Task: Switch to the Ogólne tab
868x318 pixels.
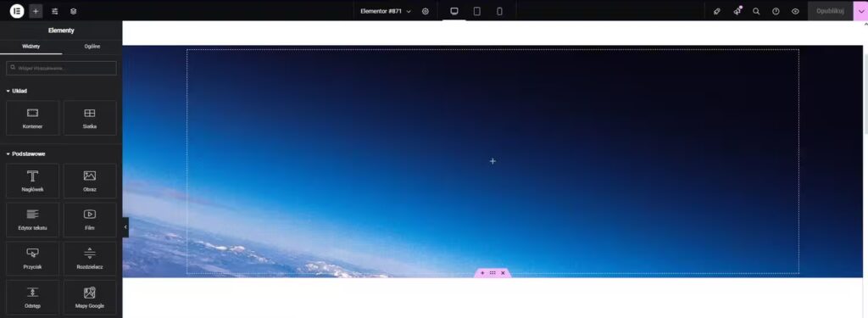Action: [92, 47]
